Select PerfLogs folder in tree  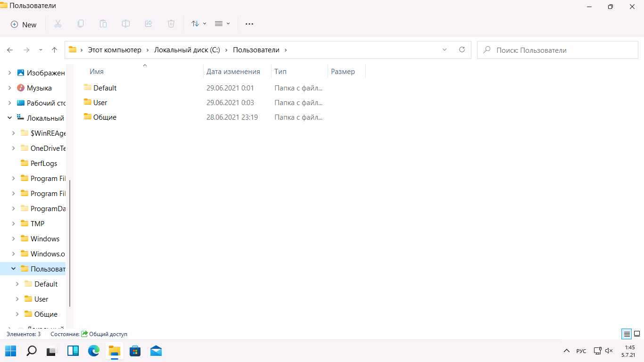(44, 164)
